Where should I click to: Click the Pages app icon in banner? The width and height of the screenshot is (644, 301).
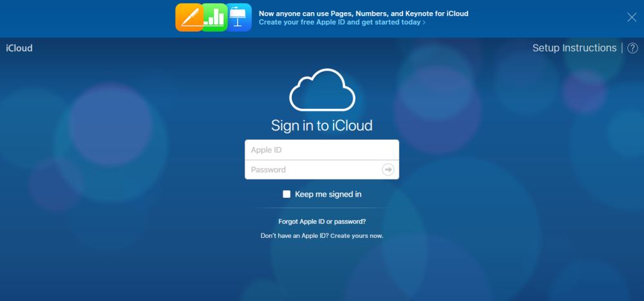[189, 17]
